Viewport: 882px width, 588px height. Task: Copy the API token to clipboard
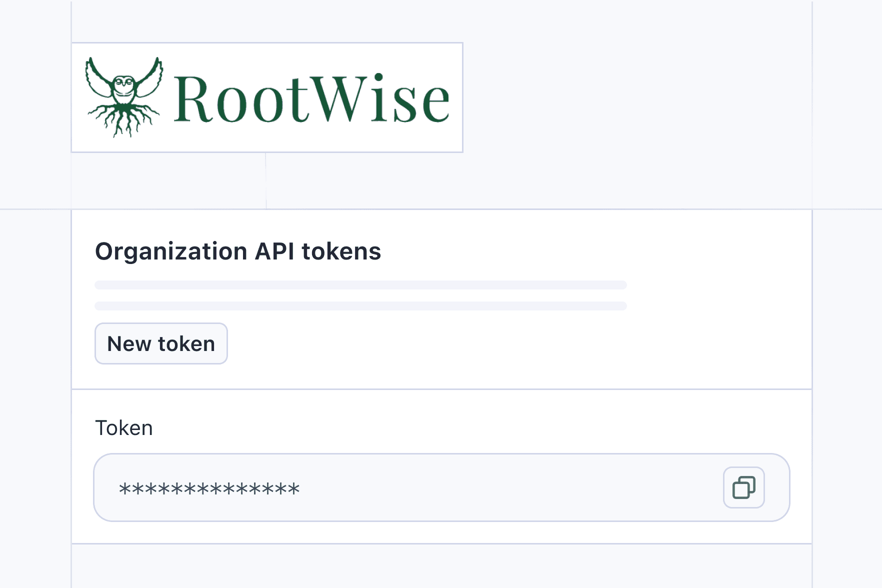[x=743, y=487]
